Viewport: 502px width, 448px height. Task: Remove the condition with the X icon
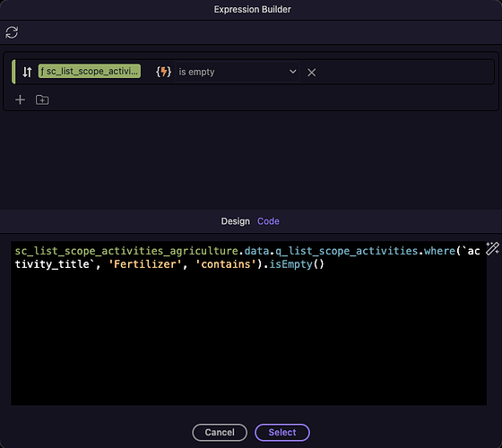312,73
